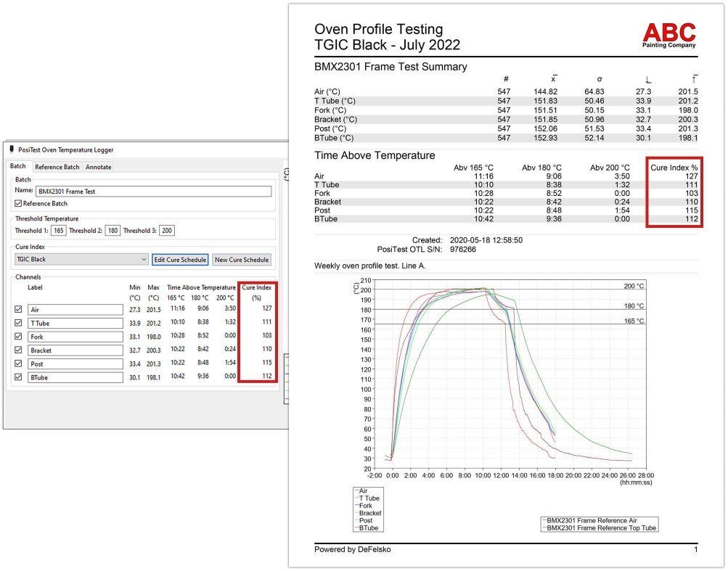Open the Annotate tab
This screenshot has height=571, width=728.
pos(98,167)
